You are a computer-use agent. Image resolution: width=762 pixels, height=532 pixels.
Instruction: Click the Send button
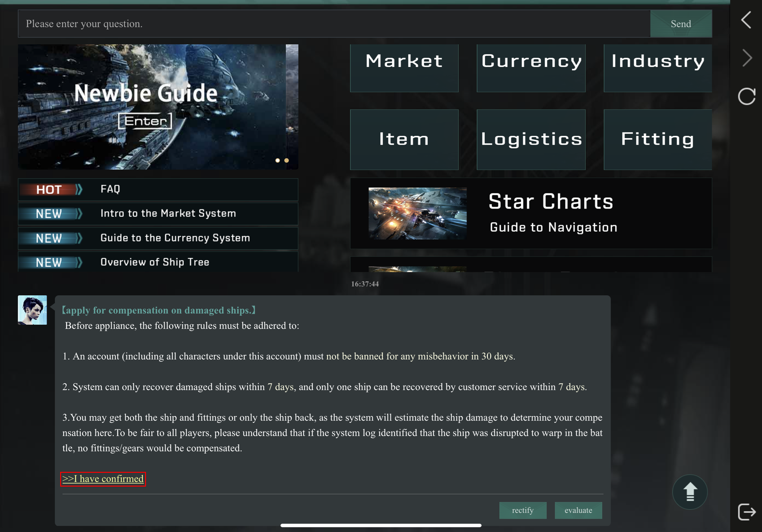(681, 23)
